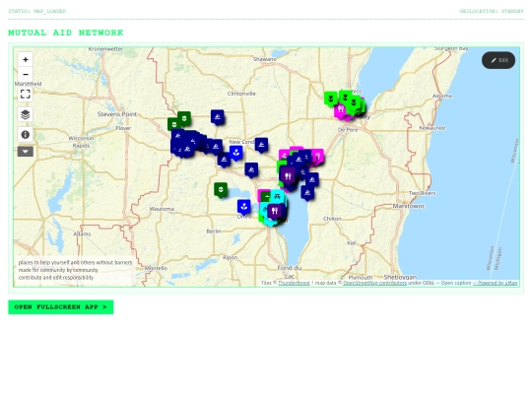The height and width of the screenshot is (399, 532).
Task: Select upper dark green marker east of Stevens Point
Action: [x=184, y=119]
